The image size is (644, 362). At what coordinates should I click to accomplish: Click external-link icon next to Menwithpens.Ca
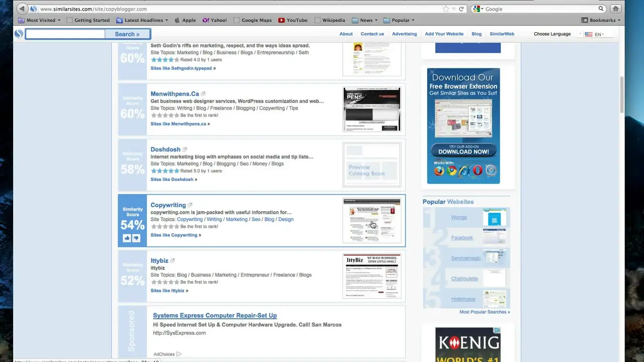[203, 94]
